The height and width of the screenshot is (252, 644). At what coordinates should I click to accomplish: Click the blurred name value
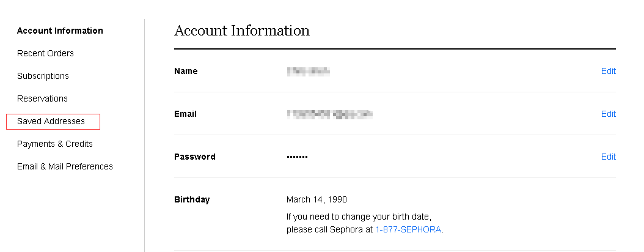click(x=308, y=71)
